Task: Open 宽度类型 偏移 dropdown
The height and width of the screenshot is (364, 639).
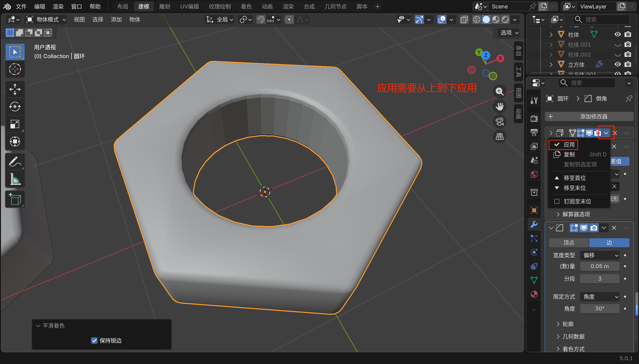Action: click(x=600, y=255)
